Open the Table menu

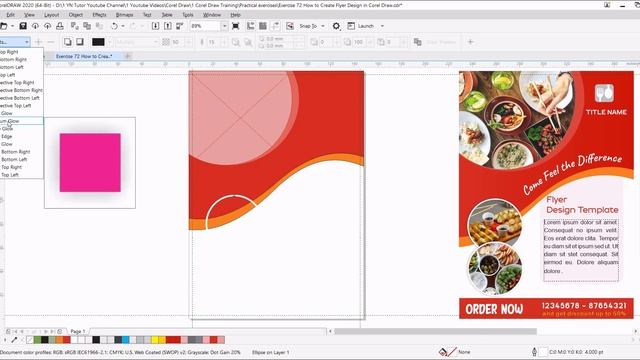[167, 15]
